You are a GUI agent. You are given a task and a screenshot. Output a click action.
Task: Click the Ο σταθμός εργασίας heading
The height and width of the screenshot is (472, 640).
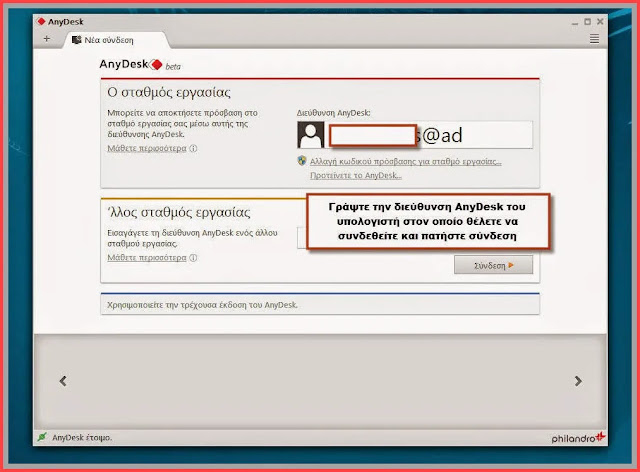tap(169, 92)
